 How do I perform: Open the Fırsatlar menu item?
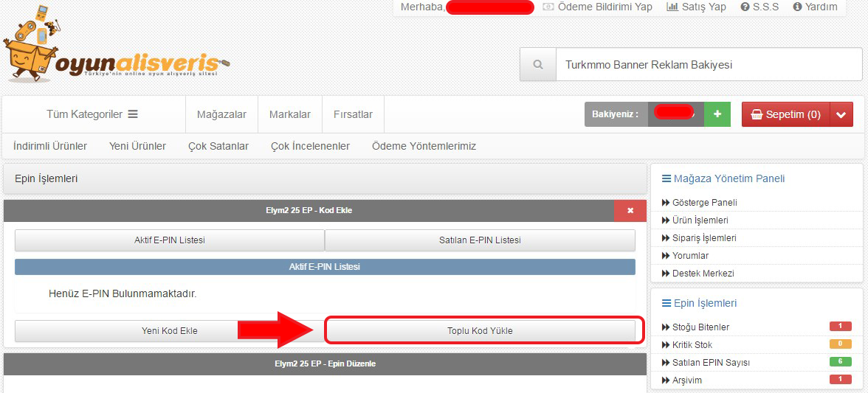pos(353,114)
